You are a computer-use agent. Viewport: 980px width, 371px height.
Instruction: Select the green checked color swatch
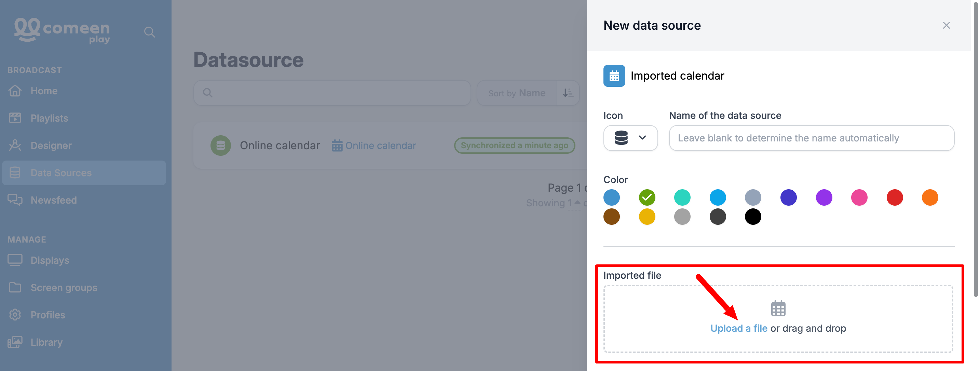click(x=647, y=197)
